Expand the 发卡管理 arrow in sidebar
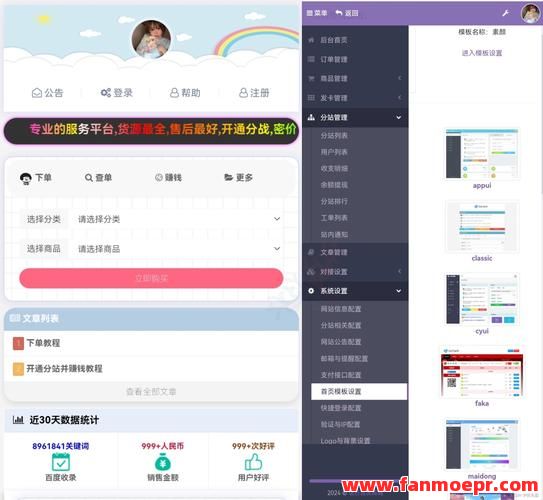 (x=400, y=98)
